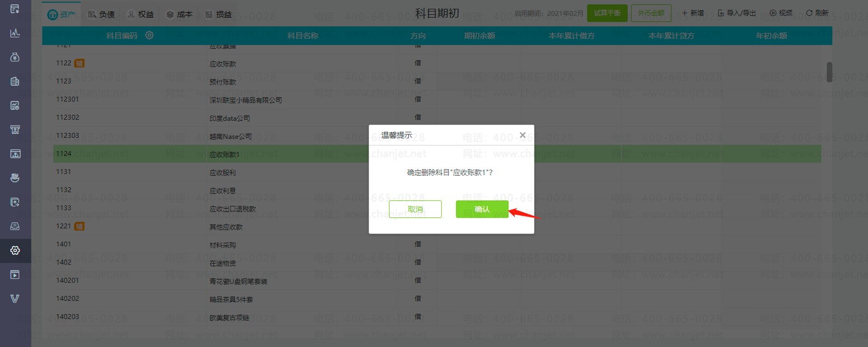This screenshot has width=868, height=347.
Task: Select the 应收利息 subject name
Action: click(223, 191)
